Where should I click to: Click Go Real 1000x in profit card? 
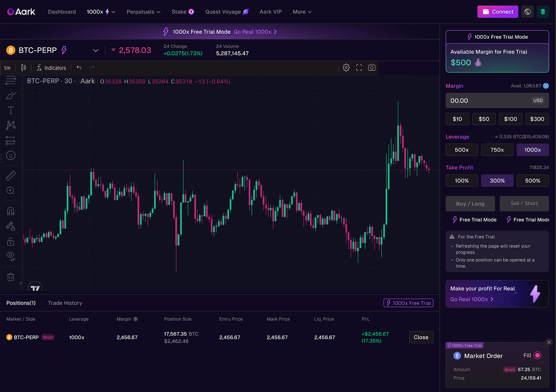(x=472, y=299)
